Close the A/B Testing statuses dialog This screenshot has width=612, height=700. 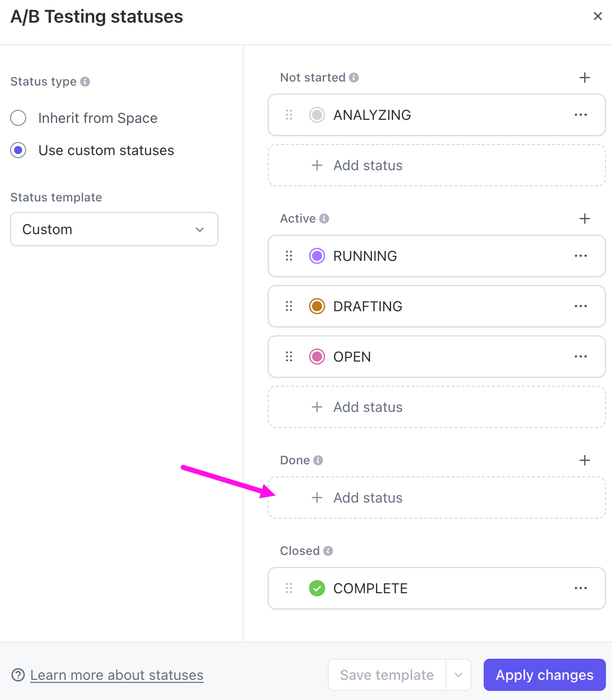(x=598, y=16)
